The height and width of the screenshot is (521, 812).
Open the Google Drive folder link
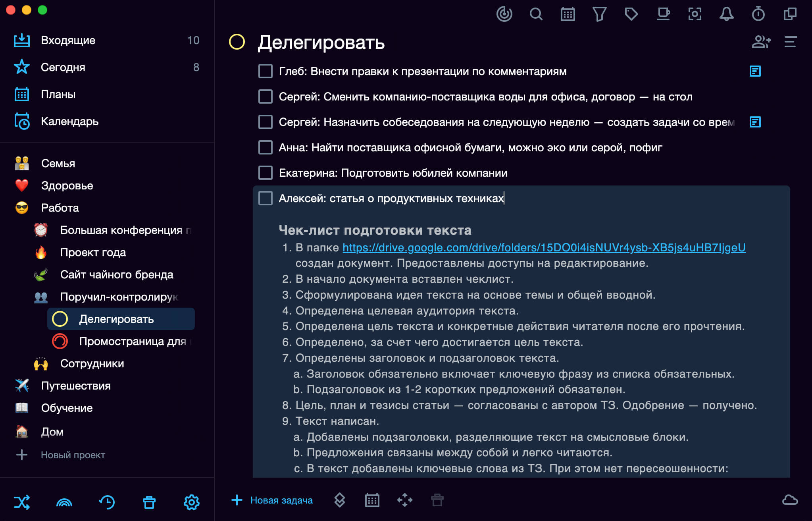[x=544, y=247]
